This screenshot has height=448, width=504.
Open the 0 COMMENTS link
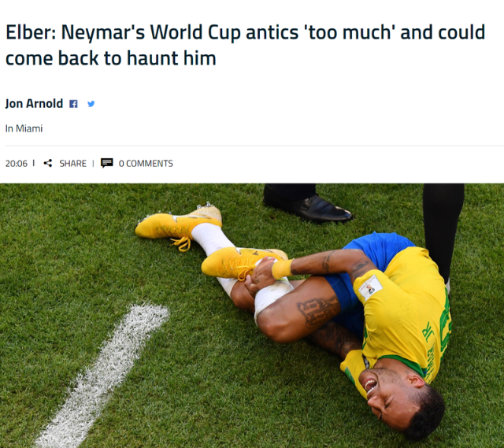146,164
